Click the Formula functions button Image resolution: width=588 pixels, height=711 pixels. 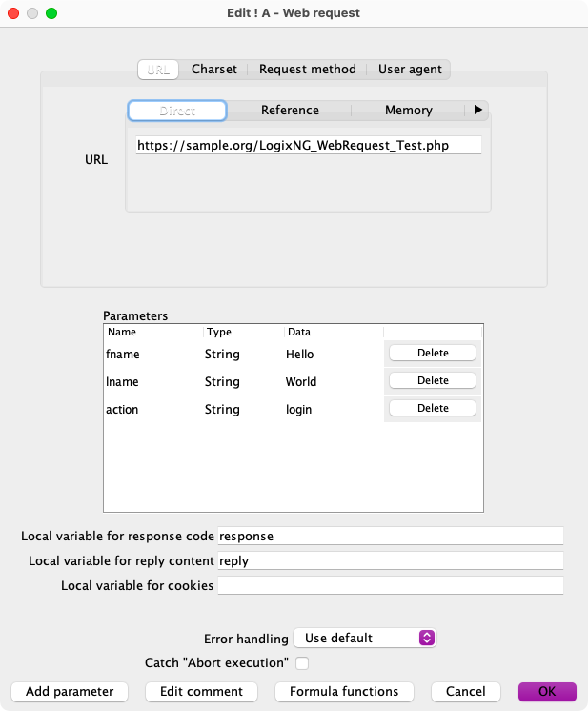(344, 691)
